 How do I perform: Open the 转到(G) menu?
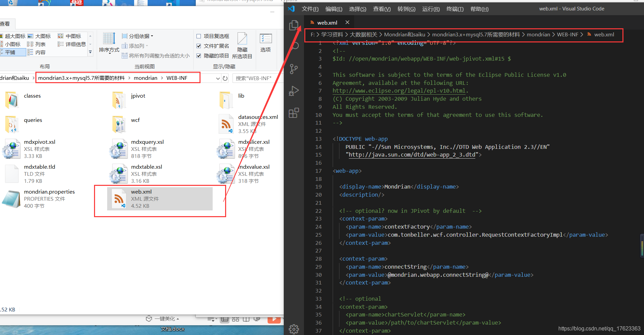(x=406, y=9)
